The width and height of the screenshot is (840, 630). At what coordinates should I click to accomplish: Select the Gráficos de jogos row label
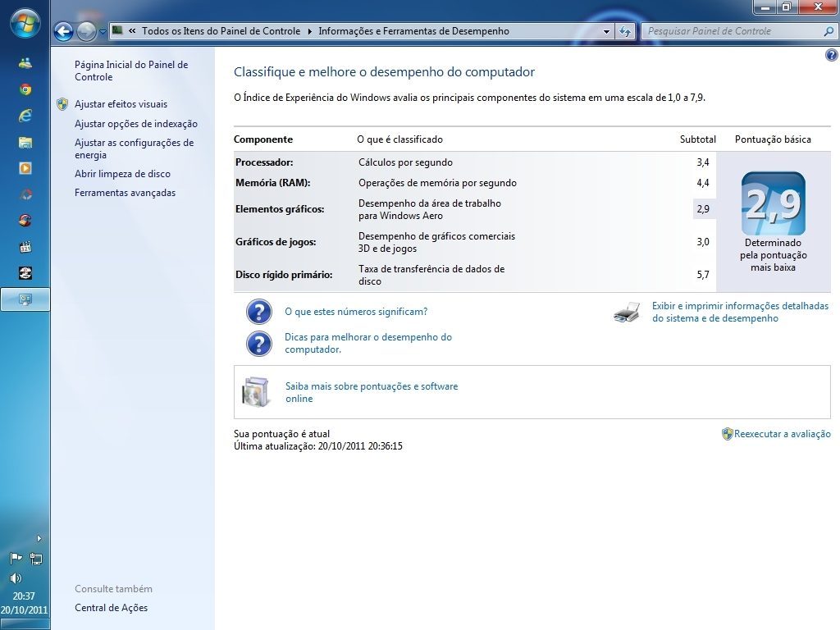pyautogui.click(x=276, y=242)
